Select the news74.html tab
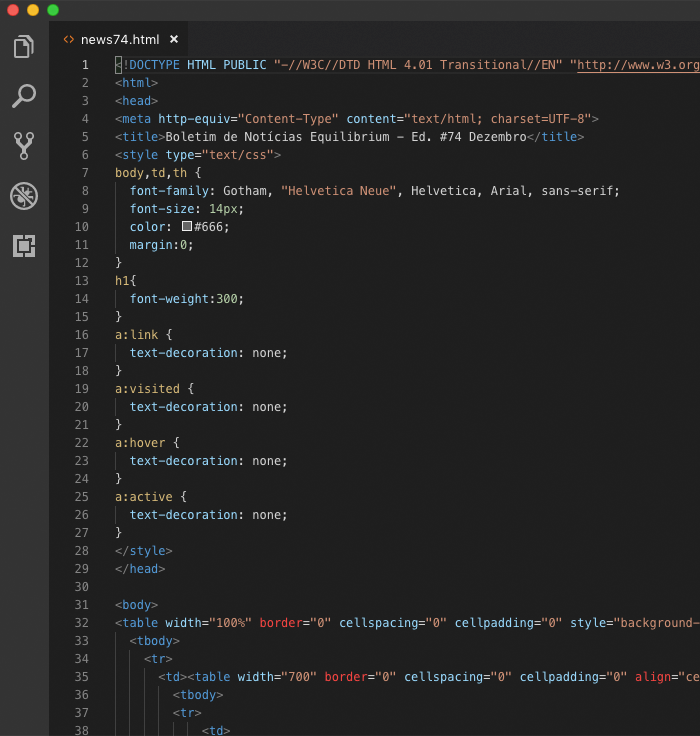This screenshot has height=736, width=700. (x=119, y=40)
